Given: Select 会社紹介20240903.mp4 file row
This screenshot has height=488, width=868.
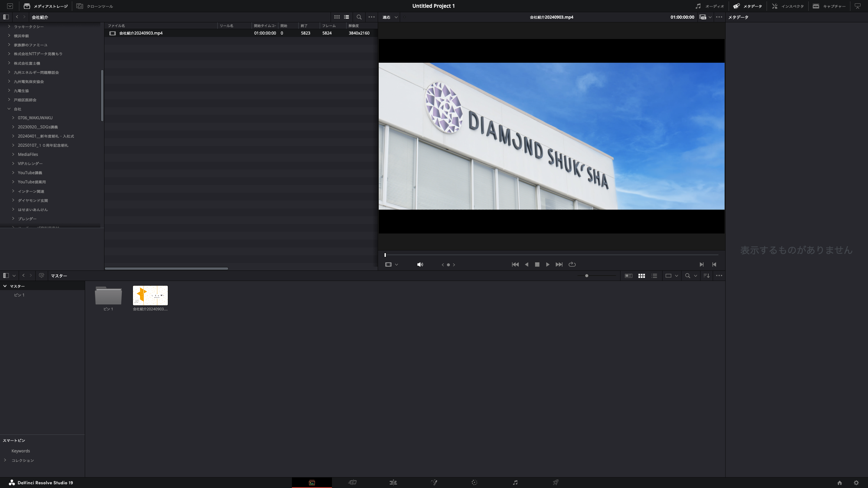Looking at the screenshot, I should (241, 33).
